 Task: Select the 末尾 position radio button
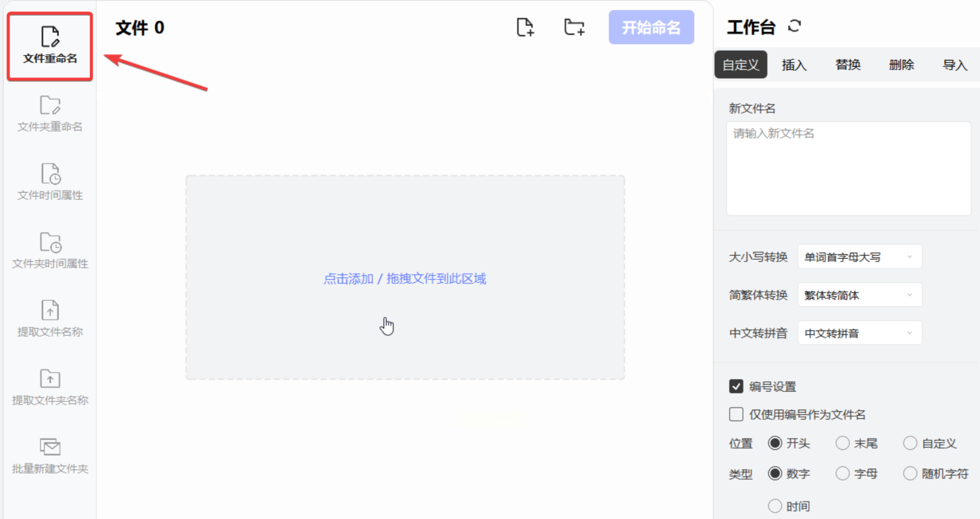click(x=842, y=443)
